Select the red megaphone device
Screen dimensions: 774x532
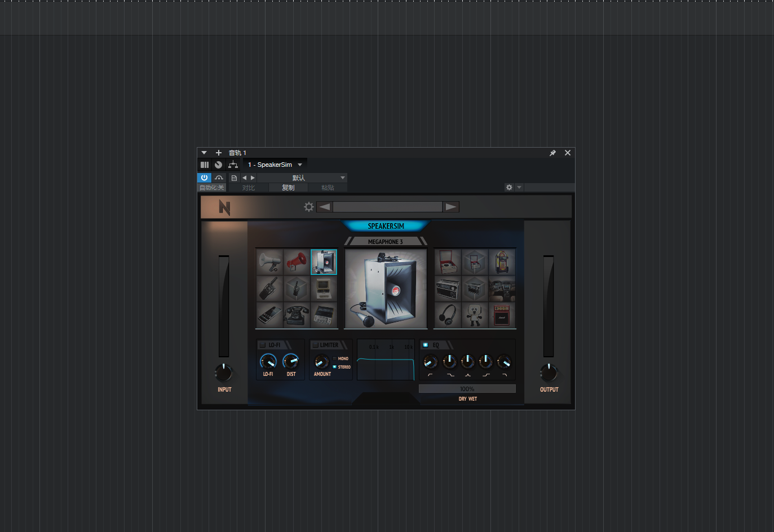[295, 261]
